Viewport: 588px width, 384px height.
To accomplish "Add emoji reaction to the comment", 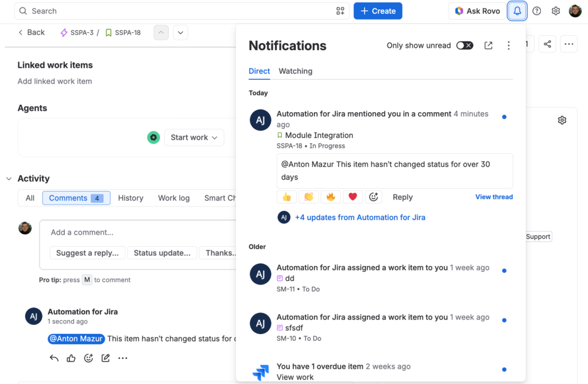I will point(88,358).
